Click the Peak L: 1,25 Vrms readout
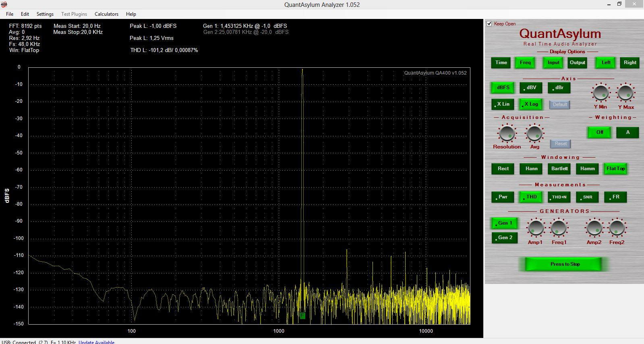644x344 pixels. pos(151,38)
